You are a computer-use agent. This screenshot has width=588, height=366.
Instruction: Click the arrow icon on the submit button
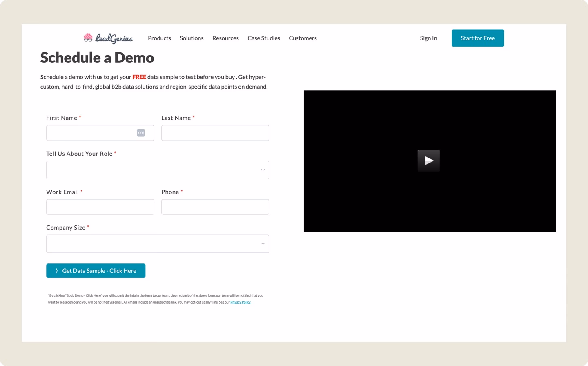56,270
